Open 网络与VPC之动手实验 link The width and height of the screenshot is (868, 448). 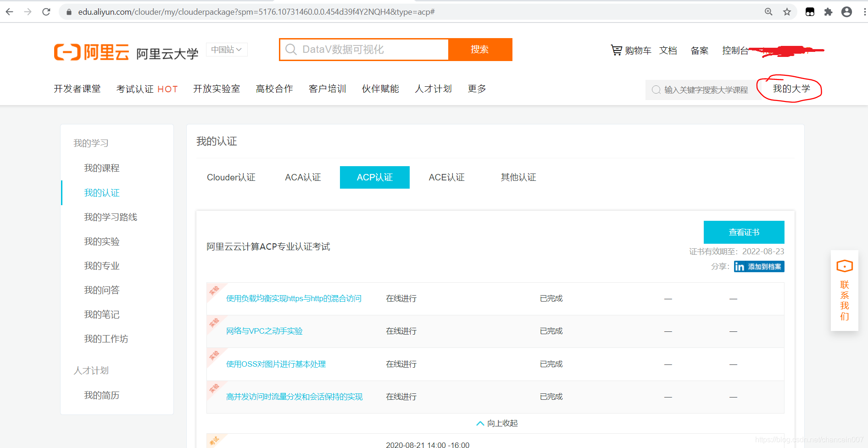tap(264, 331)
